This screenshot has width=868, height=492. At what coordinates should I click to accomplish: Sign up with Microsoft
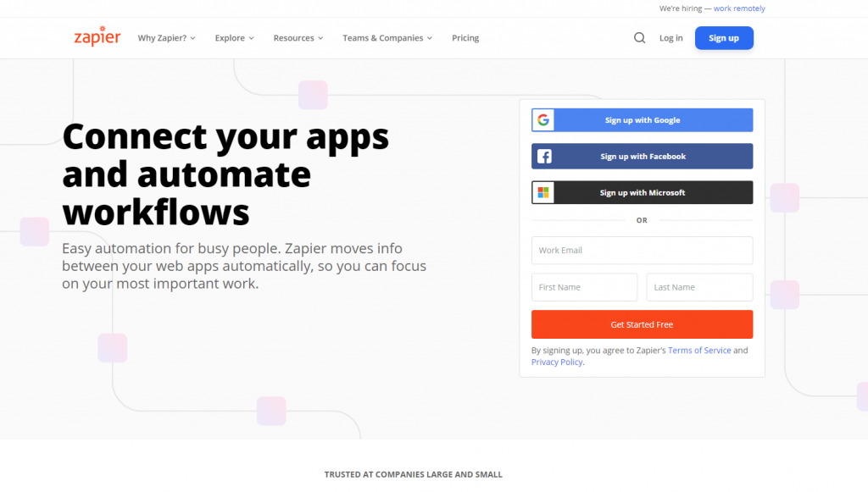pyautogui.click(x=643, y=192)
